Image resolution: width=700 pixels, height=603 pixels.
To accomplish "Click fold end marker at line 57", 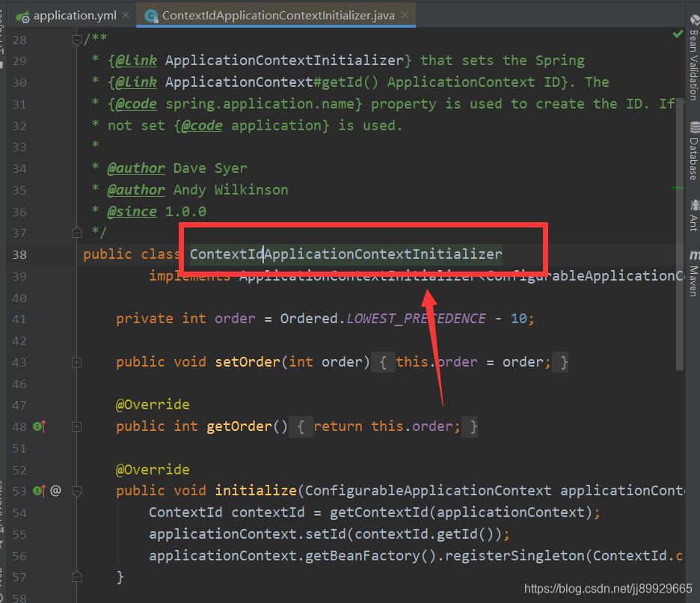I will 77,577.
